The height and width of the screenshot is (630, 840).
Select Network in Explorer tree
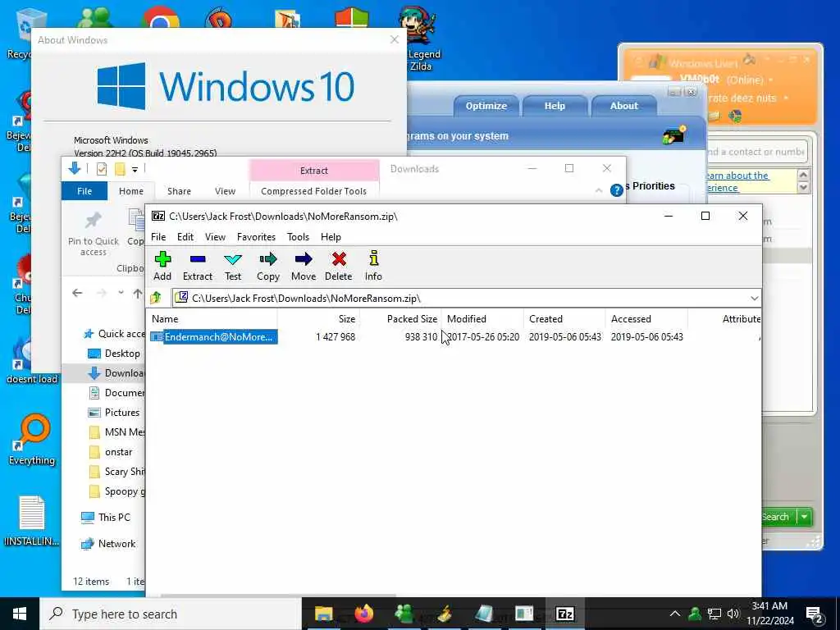click(108, 544)
